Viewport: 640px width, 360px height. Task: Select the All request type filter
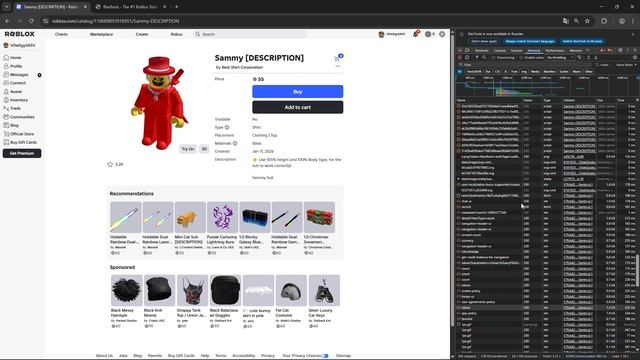pyautogui.click(x=460, y=71)
